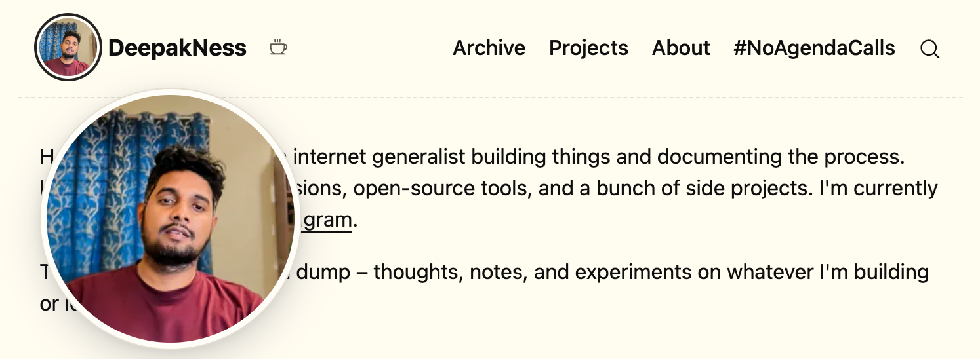The height and width of the screenshot is (359, 980).
Task: Follow the underlined link ending in "gram"
Action: click(x=323, y=220)
